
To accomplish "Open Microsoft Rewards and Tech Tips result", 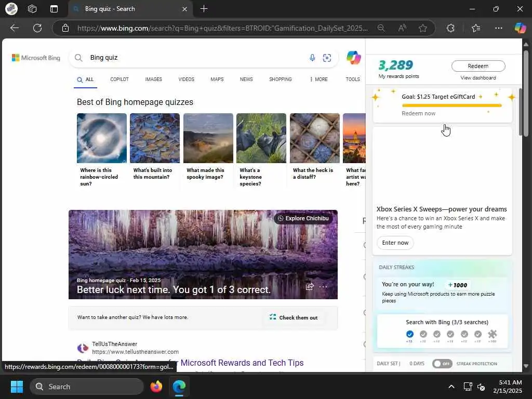I will 242,363.
